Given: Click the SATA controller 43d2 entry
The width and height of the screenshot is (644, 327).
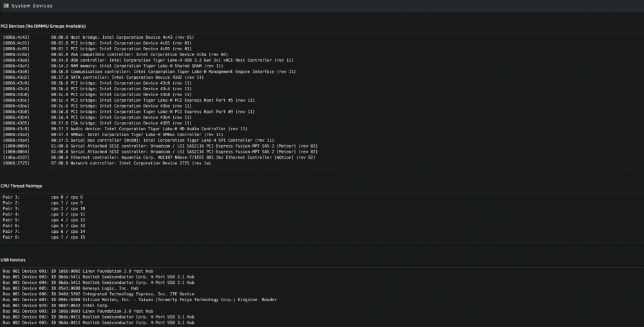Looking at the screenshot, I should tap(104, 77).
